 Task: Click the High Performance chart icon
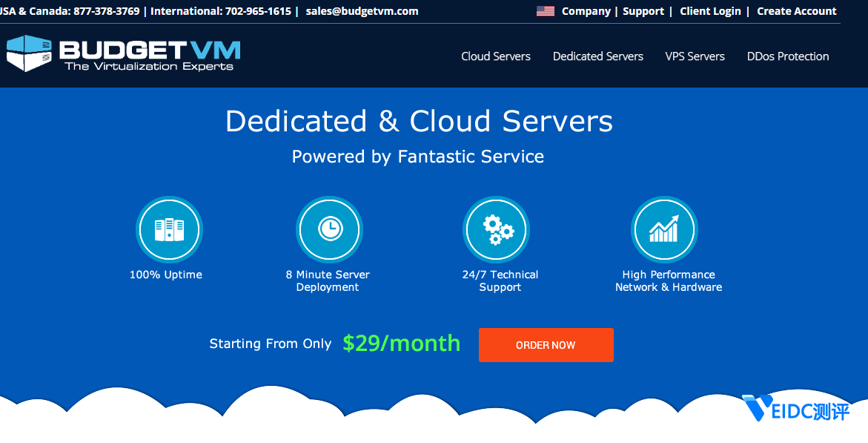coord(663,229)
